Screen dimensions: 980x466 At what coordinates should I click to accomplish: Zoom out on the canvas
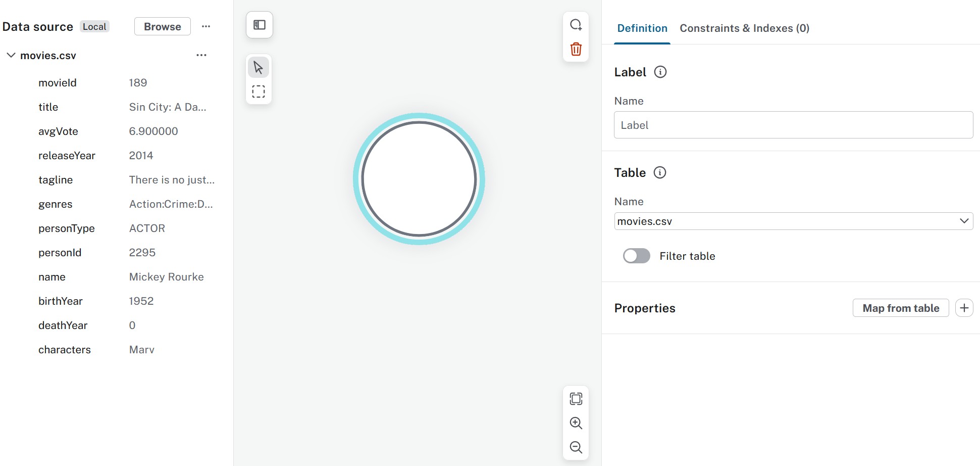pyautogui.click(x=576, y=447)
